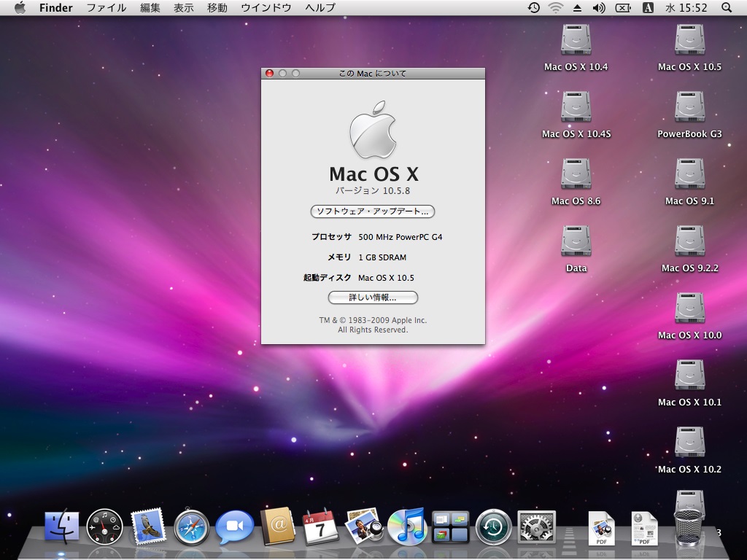Click the 詳しい情報 button
747x560 pixels.
click(373, 297)
